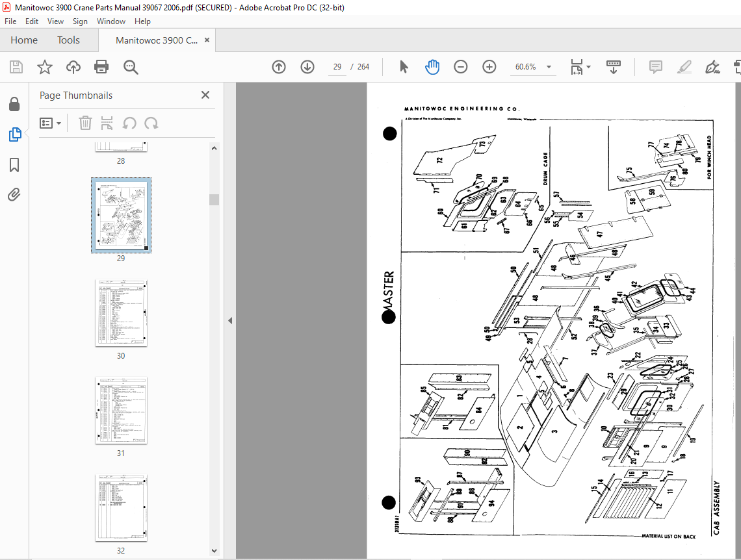Open the Sign document pen tool
This screenshot has height=560, width=741.
click(x=712, y=67)
